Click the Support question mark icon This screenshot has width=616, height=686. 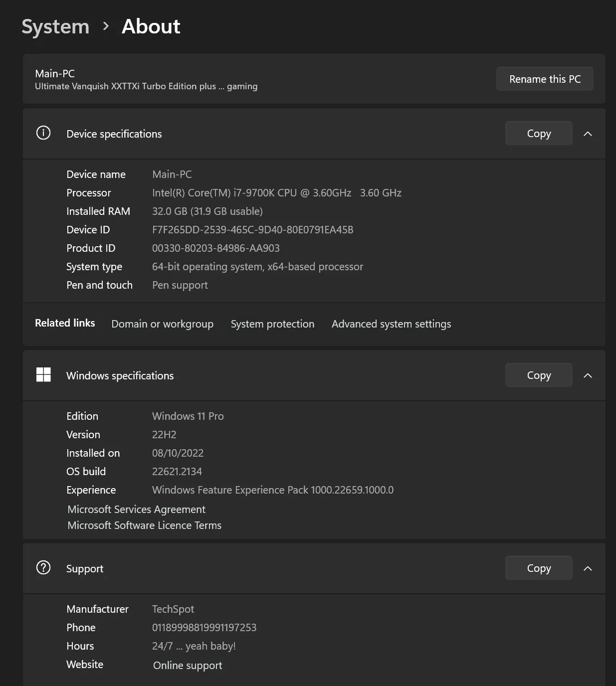coord(43,568)
